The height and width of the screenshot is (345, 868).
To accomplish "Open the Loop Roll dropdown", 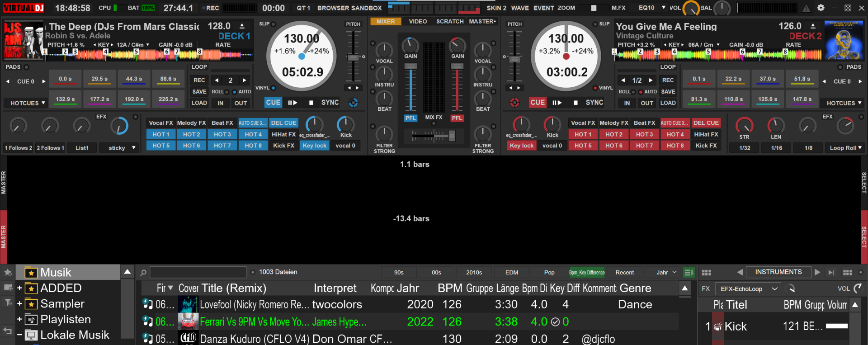I will click(845, 148).
